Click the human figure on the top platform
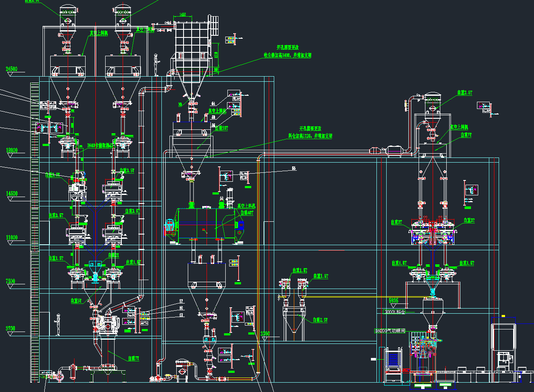This screenshot has width=534, height=392. click(156, 65)
